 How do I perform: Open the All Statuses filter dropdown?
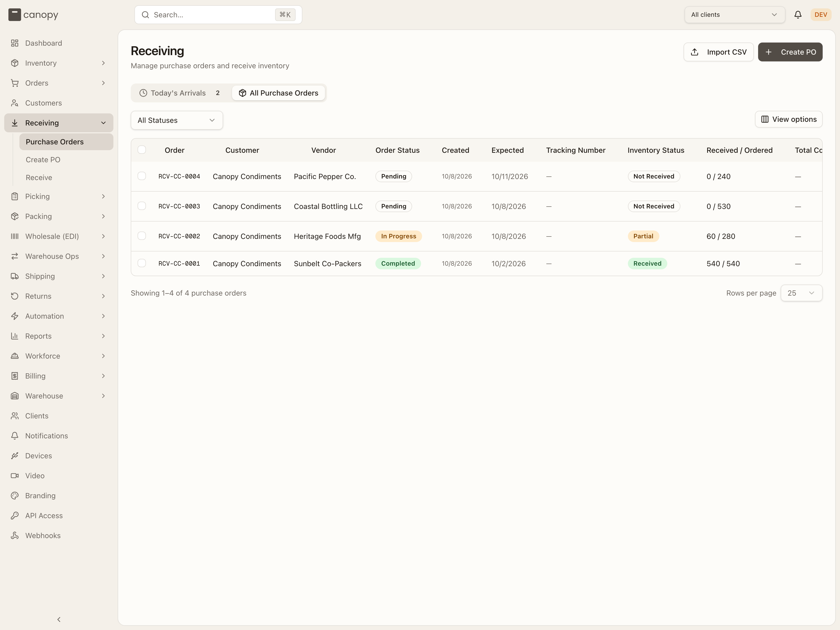click(177, 120)
